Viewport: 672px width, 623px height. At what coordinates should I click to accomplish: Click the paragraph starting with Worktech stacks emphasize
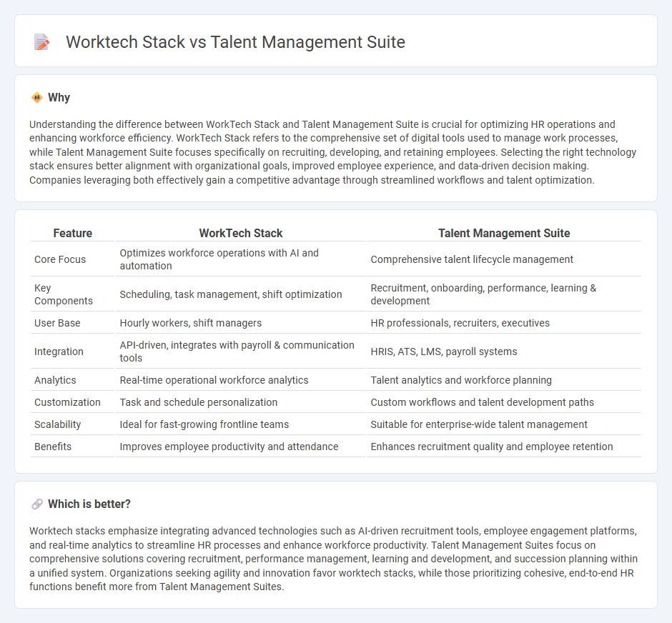pos(333,559)
